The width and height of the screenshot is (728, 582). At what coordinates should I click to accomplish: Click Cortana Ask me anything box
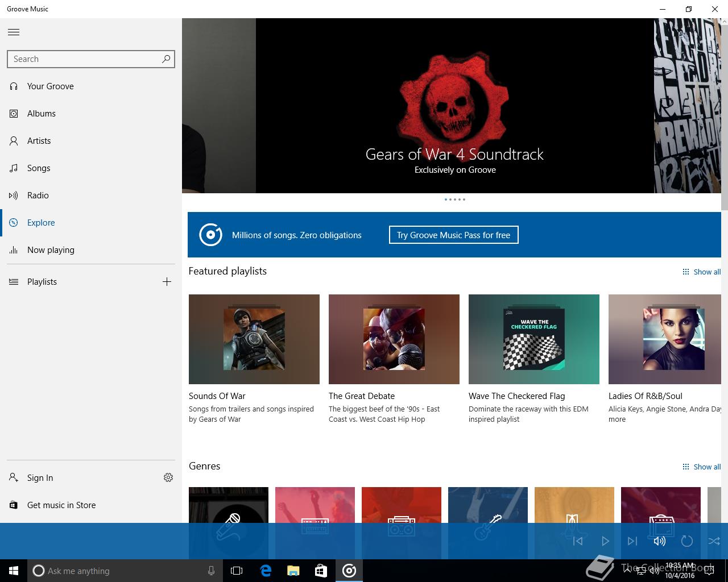coord(125,571)
